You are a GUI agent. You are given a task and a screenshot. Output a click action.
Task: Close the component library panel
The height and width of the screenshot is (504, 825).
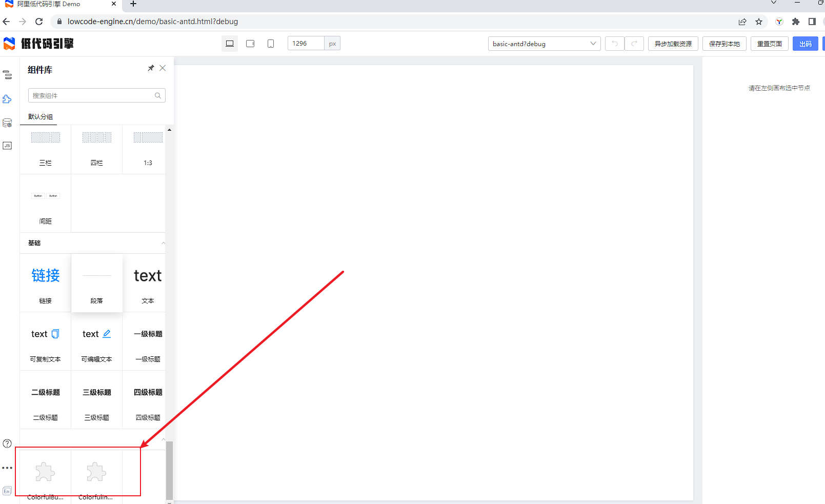(x=163, y=68)
